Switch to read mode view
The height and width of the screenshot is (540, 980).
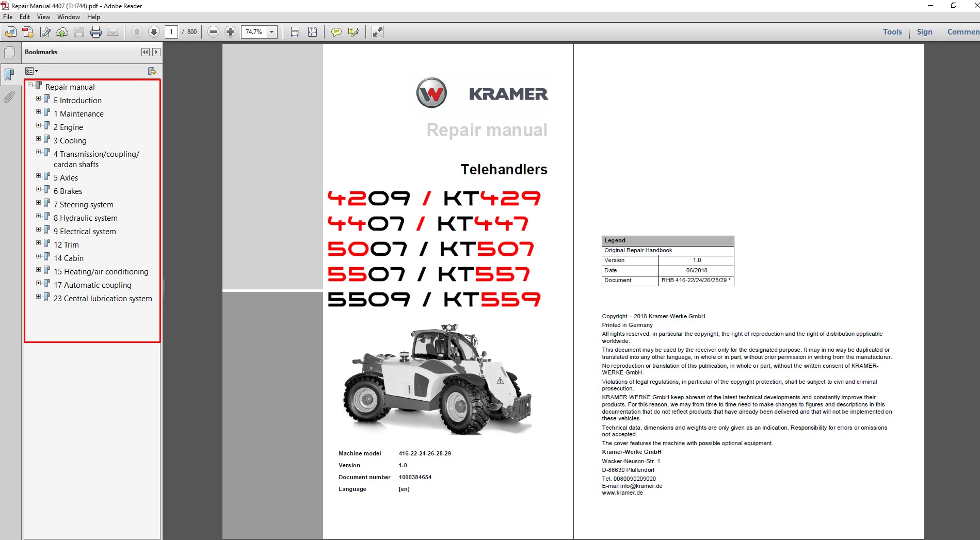(378, 32)
